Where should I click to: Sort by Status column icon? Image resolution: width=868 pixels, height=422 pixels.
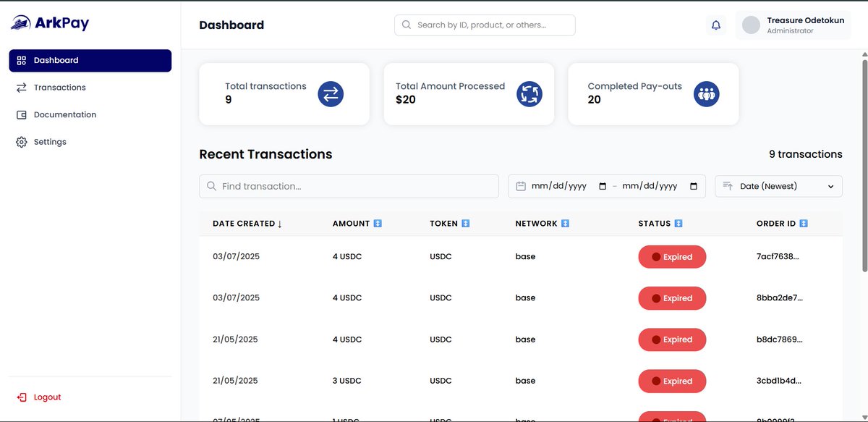point(678,224)
